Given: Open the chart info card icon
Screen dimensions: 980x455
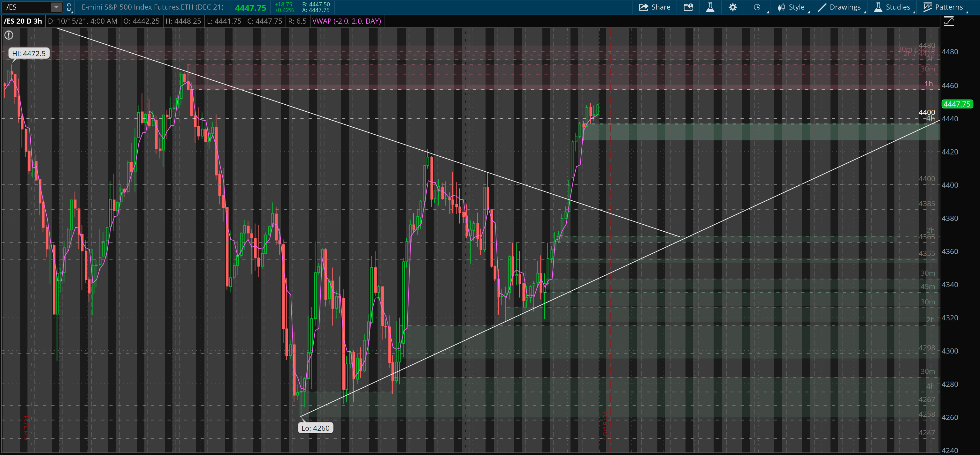Looking at the screenshot, I should [x=688, y=7].
